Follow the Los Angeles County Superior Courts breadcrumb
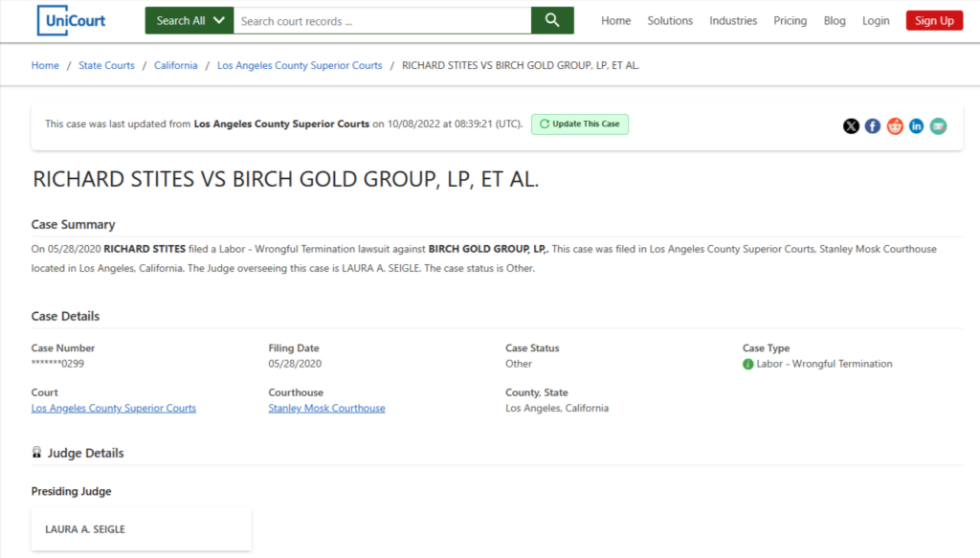The image size is (980, 558). [300, 65]
